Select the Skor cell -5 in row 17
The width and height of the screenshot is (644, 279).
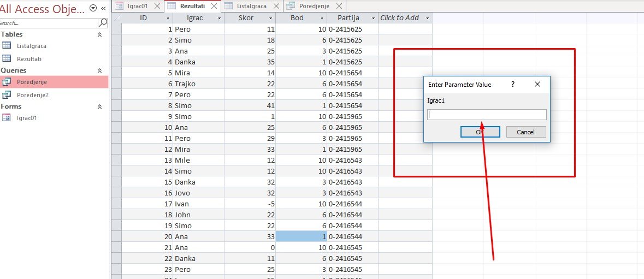click(x=250, y=204)
